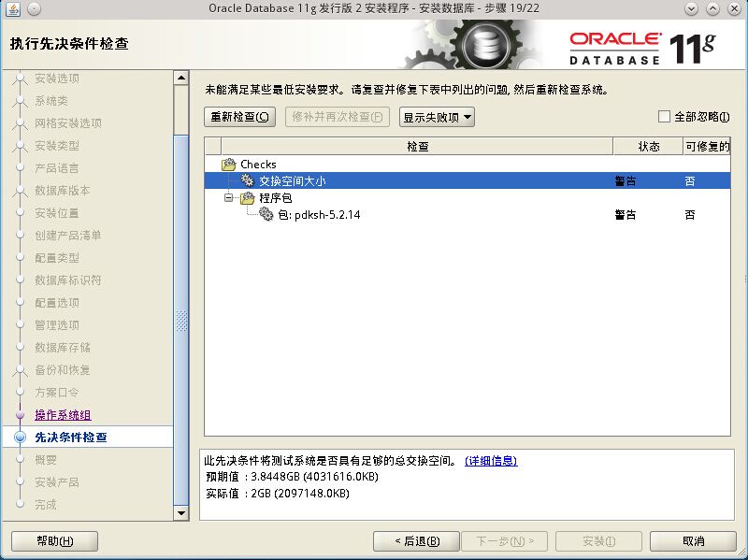Click the 取消 button
Viewport: 748px width, 560px height.
click(x=693, y=541)
